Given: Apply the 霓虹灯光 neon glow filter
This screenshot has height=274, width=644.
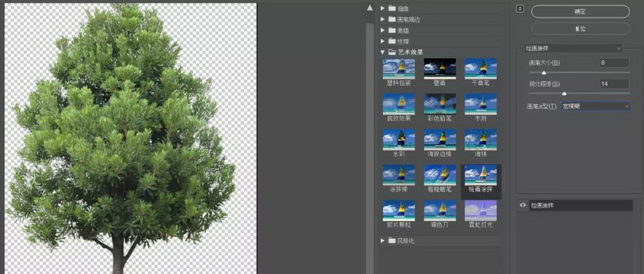Looking at the screenshot, I should [x=480, y=210].
